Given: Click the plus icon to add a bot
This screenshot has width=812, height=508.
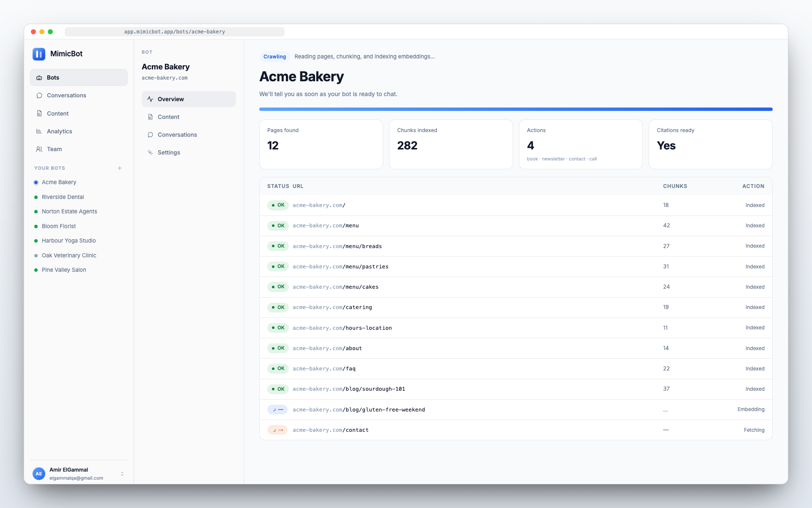Looking at the screenshot, I should click(120, 168).
